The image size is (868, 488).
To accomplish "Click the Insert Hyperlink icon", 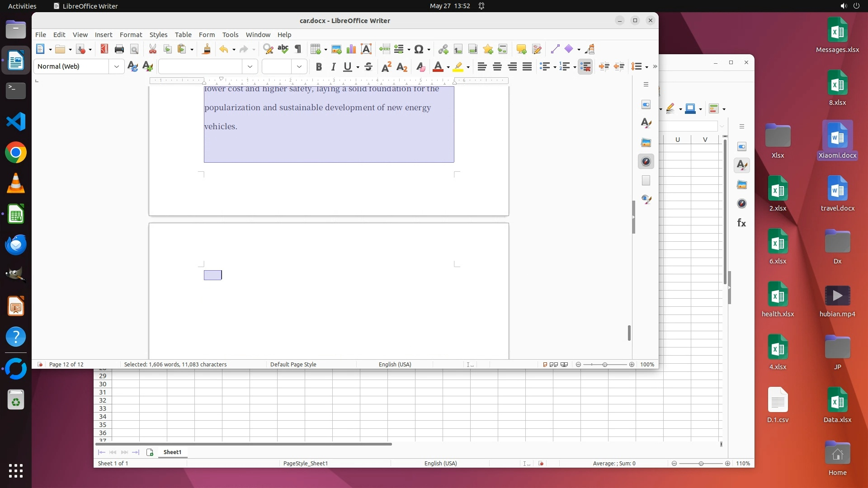I will pyautogui.click(x=443, y=49).
